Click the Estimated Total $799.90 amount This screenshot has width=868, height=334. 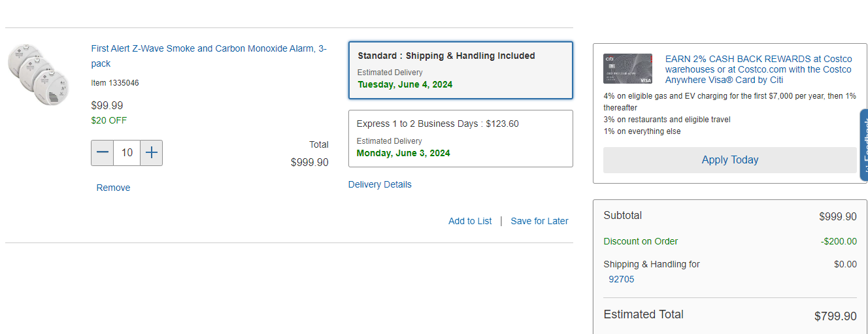(835, 316)
